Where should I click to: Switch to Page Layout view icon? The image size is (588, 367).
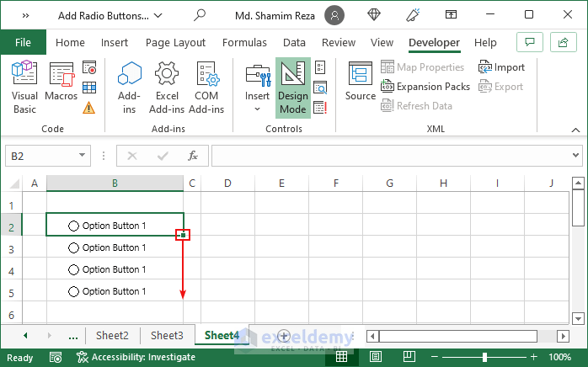[x=376, y=357]
